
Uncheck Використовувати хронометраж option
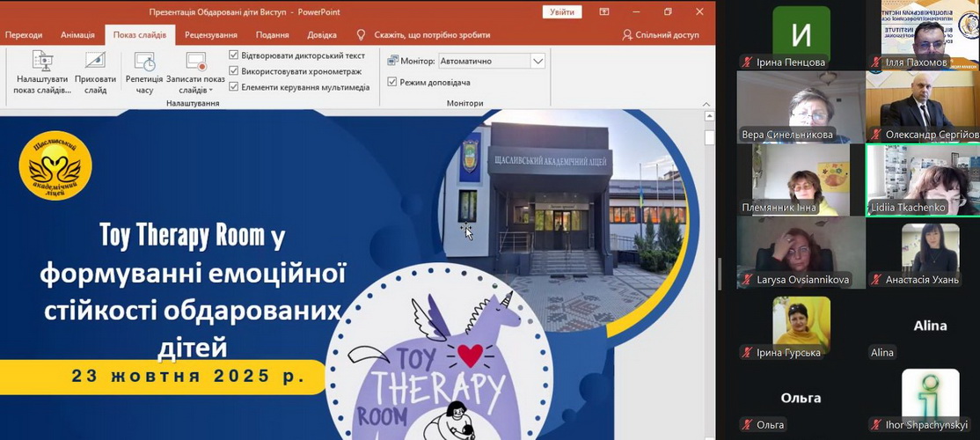[x=234, y=71]
